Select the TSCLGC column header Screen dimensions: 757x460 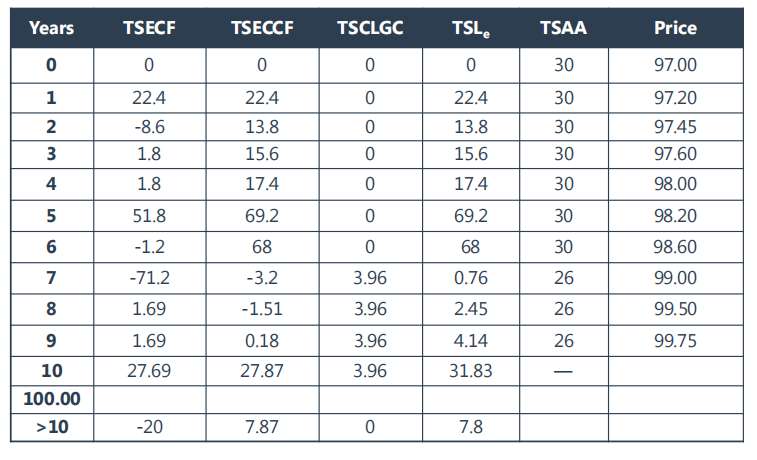click(x=370, y=28)
